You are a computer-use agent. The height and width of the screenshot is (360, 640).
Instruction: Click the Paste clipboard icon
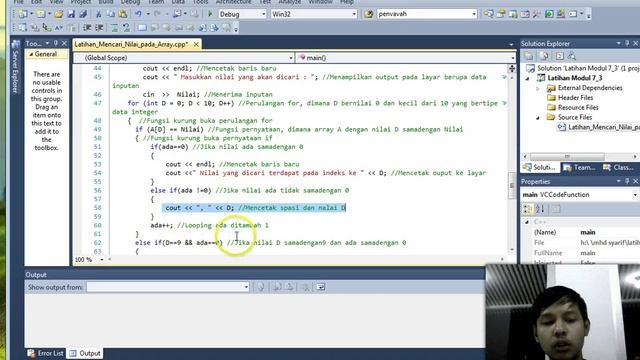point(122,14)
